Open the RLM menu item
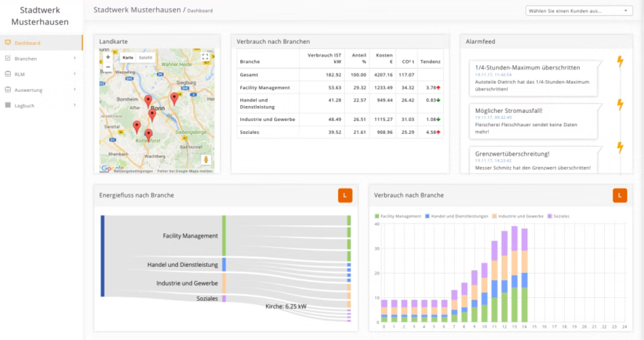The image size is (644, 340). (x=19, y=74)
